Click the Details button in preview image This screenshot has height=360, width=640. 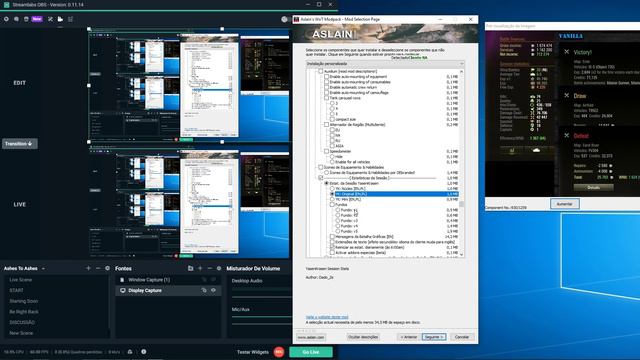click(x=593, y=187)
